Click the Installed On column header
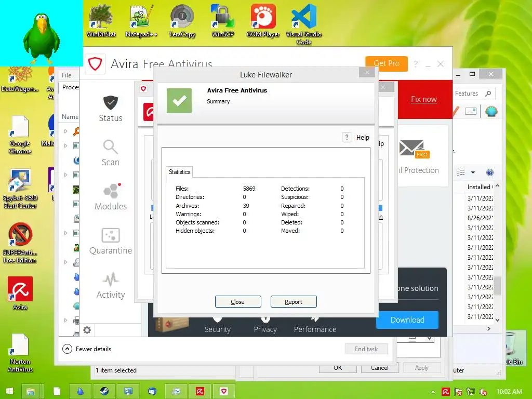The width and height of the screenshot is (532, 399). pos(480,187)
